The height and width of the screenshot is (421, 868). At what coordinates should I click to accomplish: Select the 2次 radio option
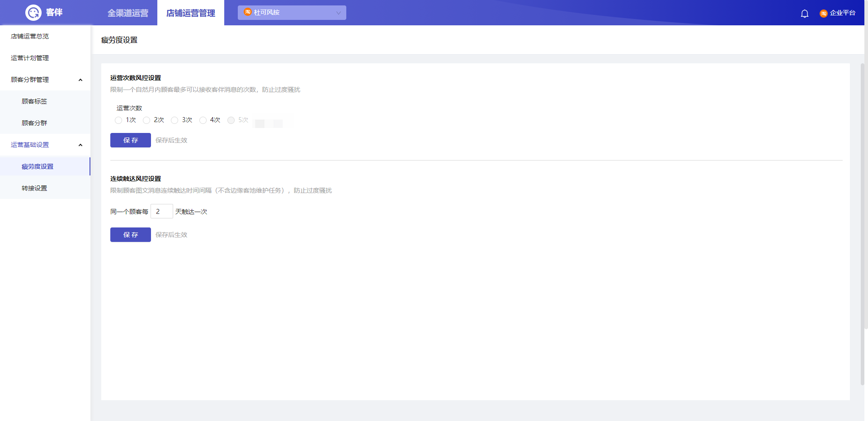(x=146, y=120)
